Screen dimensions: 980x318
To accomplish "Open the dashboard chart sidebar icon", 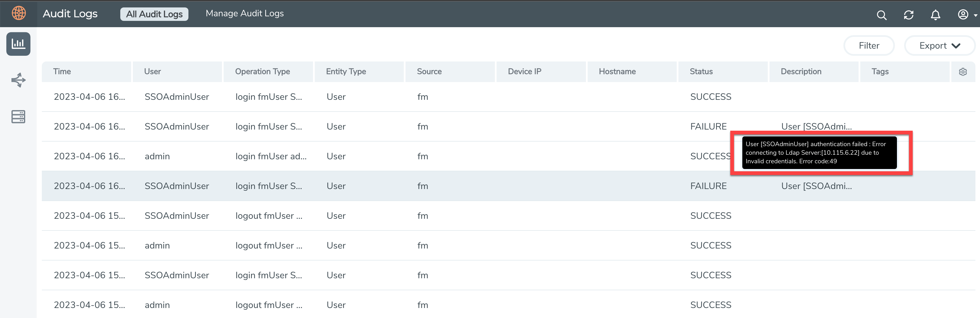I will tap(18, 44).
